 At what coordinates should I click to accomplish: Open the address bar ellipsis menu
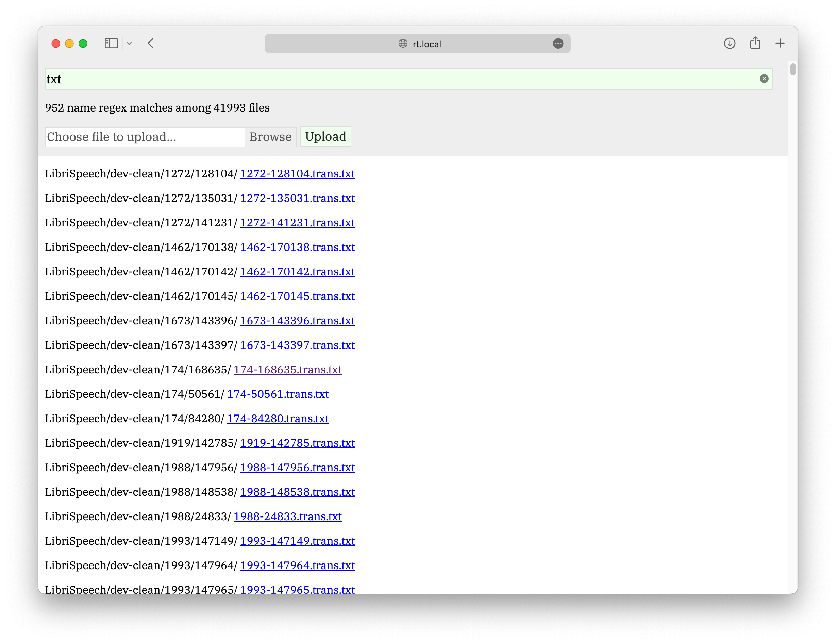click(558, 44)
